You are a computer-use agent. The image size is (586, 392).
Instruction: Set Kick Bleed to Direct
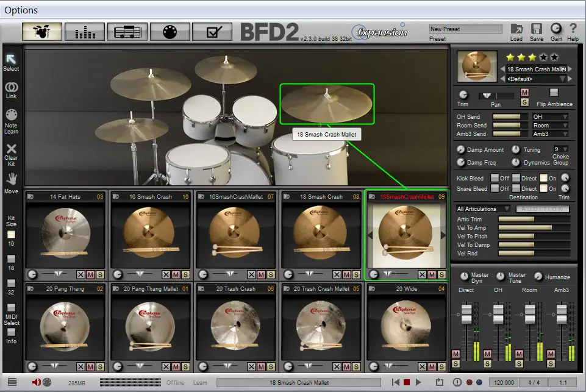pyautogui.click(x=516, y=178)
